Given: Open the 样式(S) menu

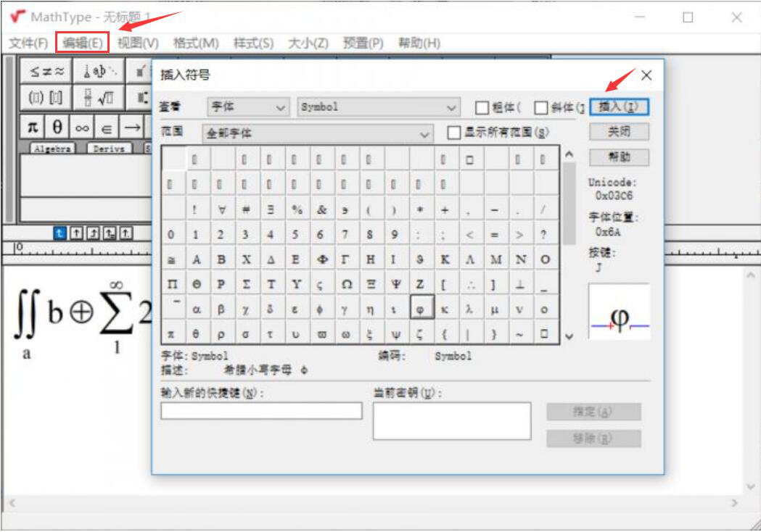Looking at the screenshot, I should 253,43.
